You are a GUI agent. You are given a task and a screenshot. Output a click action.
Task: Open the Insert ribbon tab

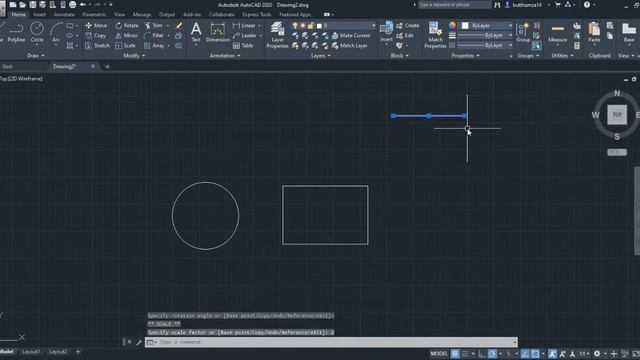point(40,14)
